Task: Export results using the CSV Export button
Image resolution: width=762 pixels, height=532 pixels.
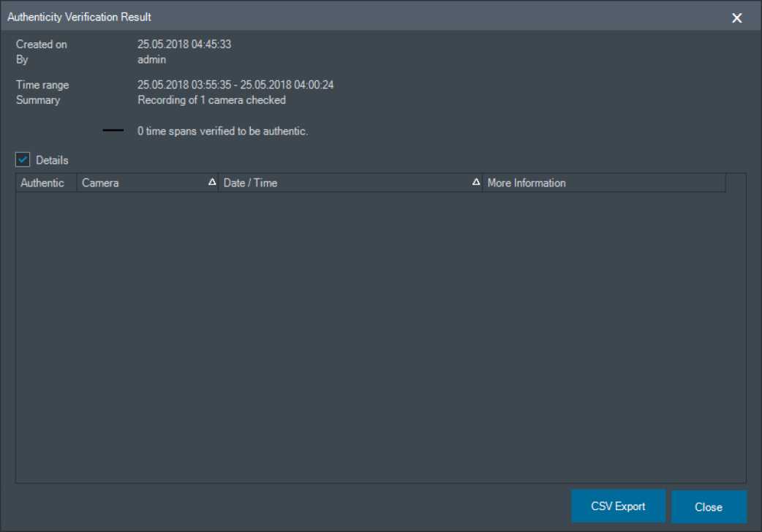Action: point(618,506)
